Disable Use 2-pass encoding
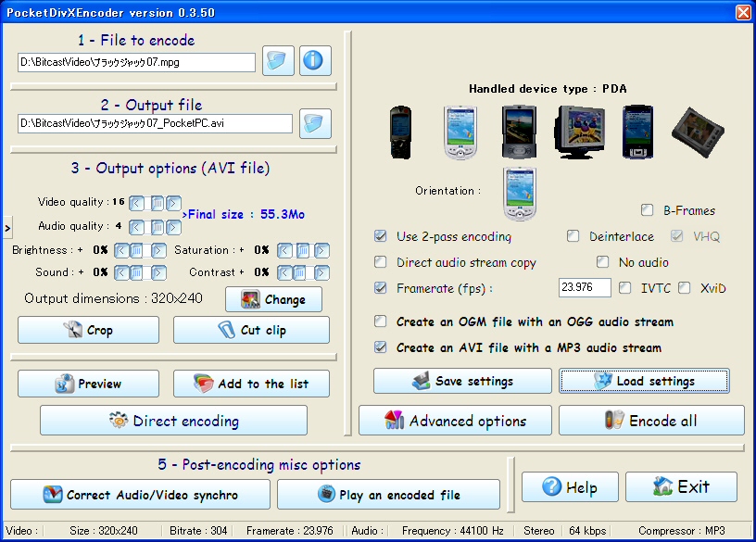The height and width of the screenshot is (542, 756). click(381, 236)
